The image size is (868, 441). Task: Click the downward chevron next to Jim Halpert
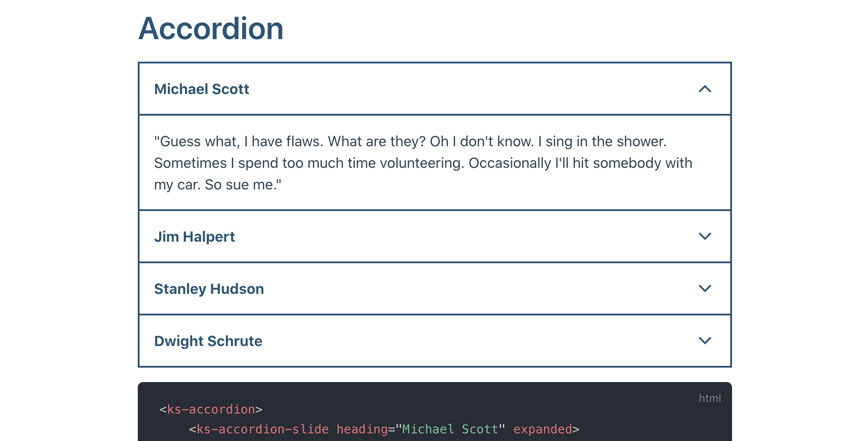click(x=705, y=236)
